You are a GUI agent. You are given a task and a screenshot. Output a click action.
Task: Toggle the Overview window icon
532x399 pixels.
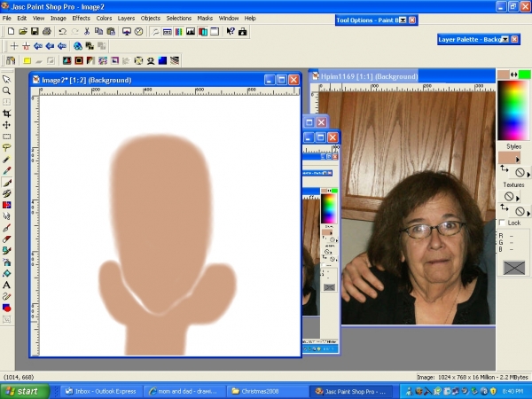coord(215,32)
